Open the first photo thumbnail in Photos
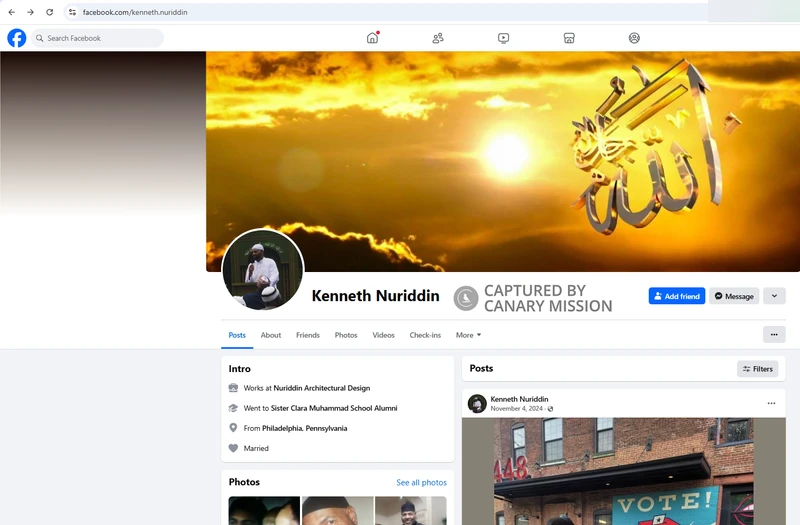Viewport: 800px width, 525px height. coord(264,511)
